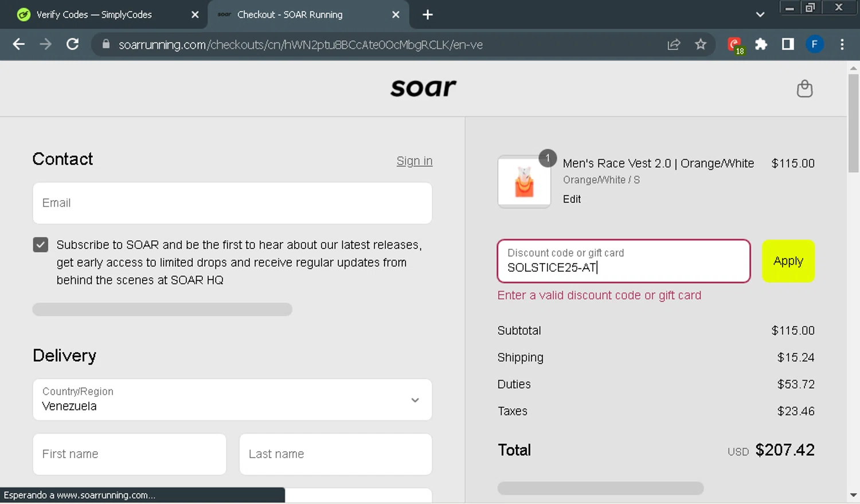Click the 'Enter a valid discount code' error text
This screenshot has width=860, height=504.
point(599,295)
